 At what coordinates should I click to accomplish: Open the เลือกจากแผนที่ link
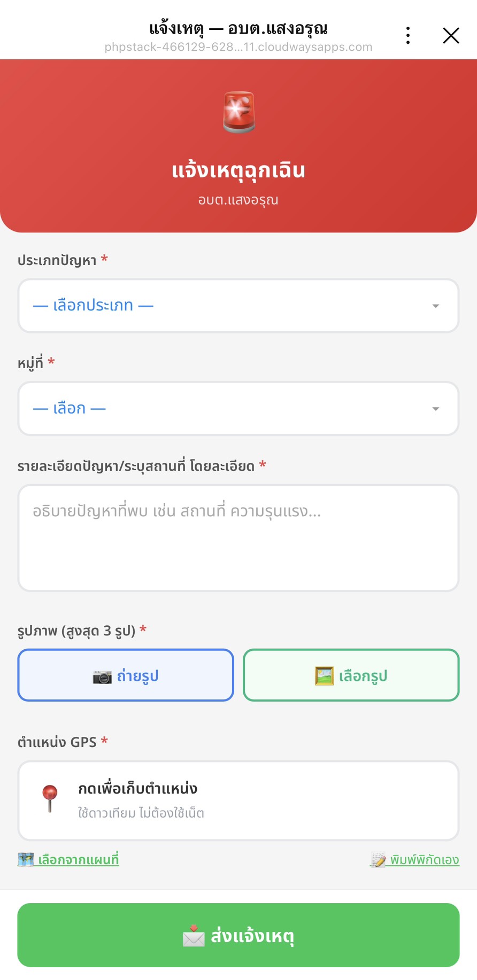68,860
